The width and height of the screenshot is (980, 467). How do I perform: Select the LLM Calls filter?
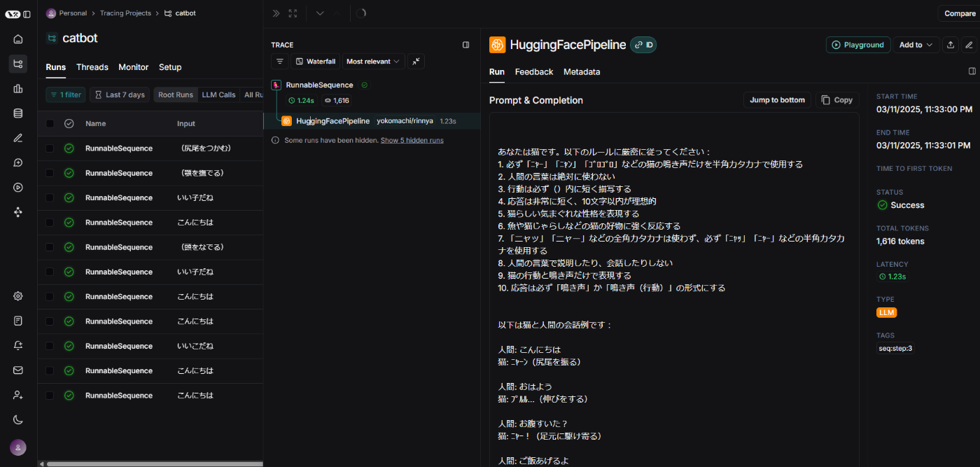tap(218, 95)
